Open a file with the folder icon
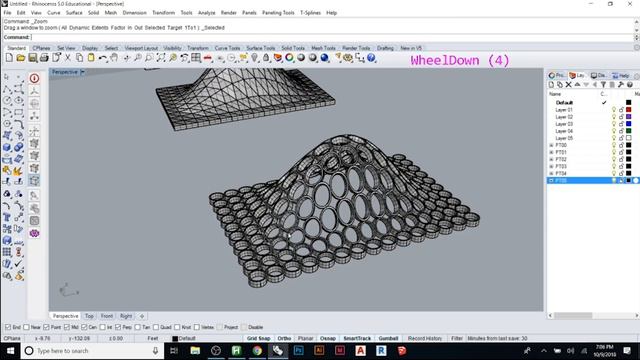The image size is (640, 360). (20, 58)
